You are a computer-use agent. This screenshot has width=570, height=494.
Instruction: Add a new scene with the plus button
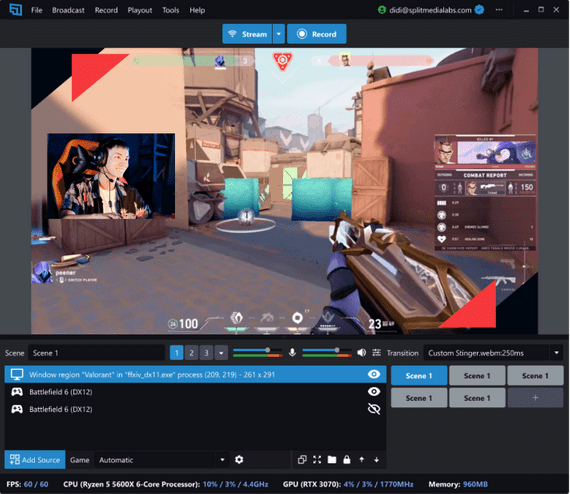pos(535,398)
